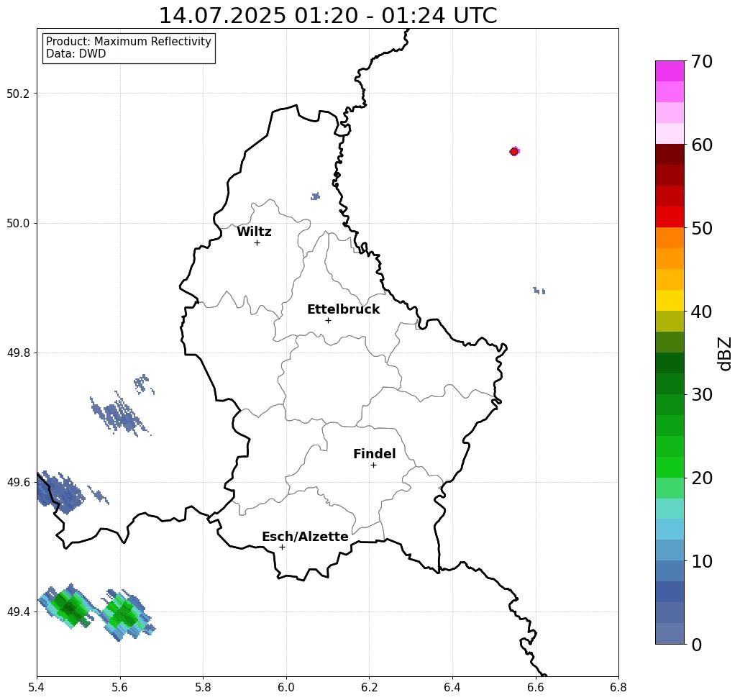Click the latitude 49.4 axis label
The image size is (740, 700).
[x=17, y=612]
